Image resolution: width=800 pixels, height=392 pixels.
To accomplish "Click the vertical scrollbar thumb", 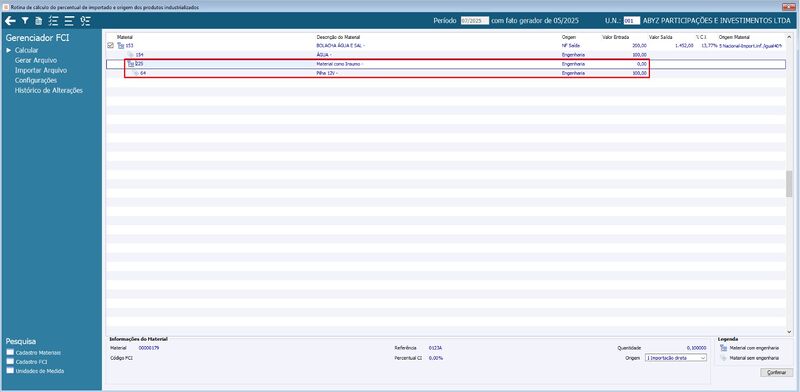I will [789, 184].
